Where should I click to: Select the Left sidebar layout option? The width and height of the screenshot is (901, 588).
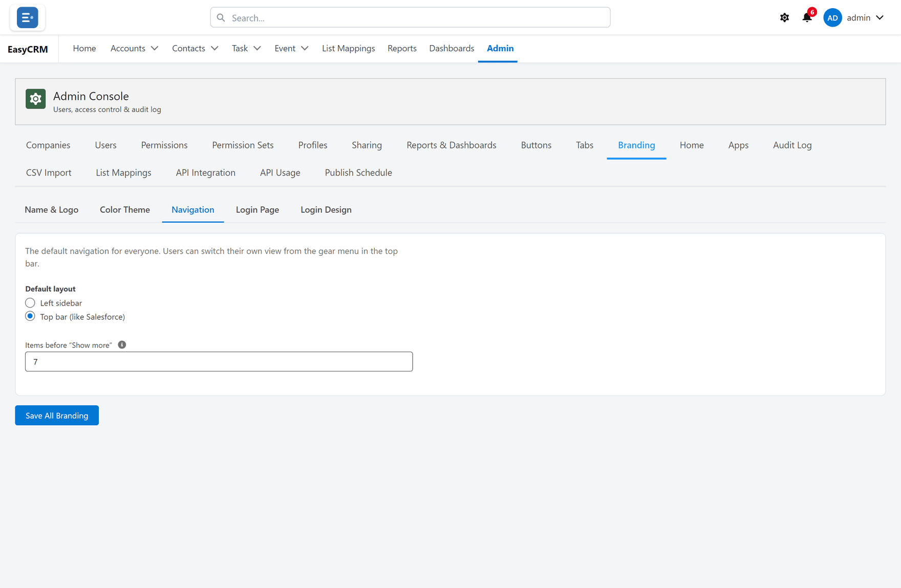30,303
